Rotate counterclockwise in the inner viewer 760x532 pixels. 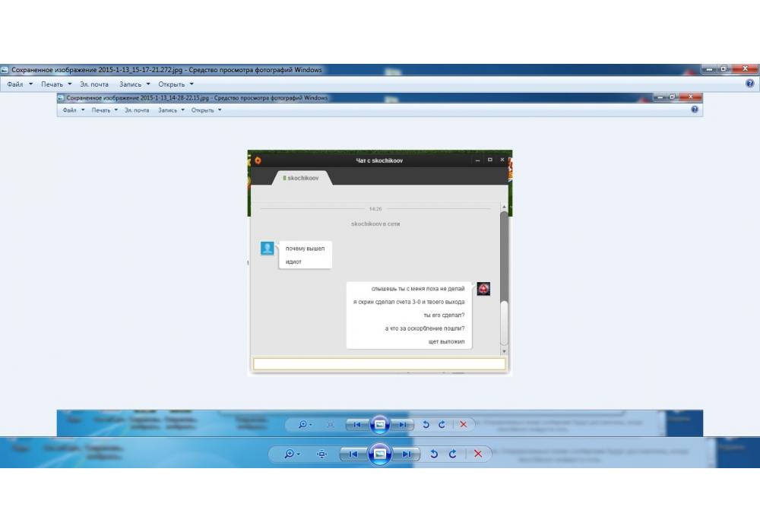pyautogui.click(x=426, y=424)
